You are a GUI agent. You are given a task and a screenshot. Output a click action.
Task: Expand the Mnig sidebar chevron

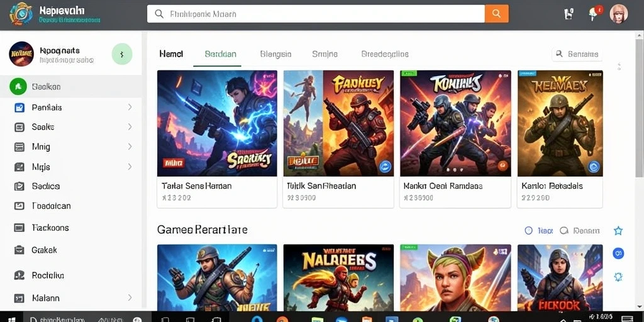point(130,147)
